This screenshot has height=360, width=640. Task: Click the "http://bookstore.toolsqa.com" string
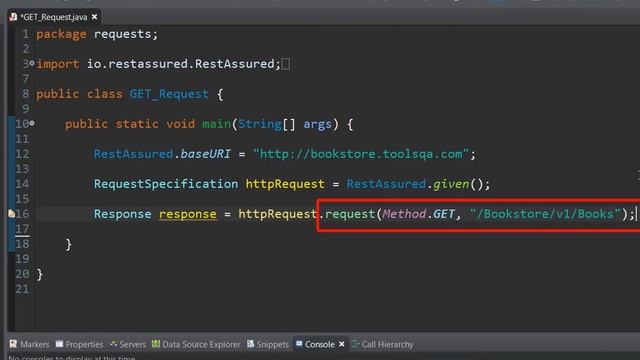pos(361,154)
